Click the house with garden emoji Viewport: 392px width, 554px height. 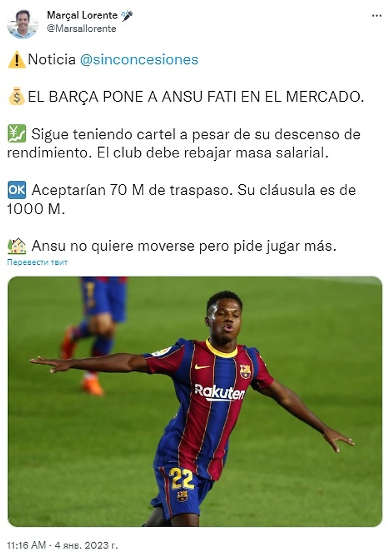17,246
